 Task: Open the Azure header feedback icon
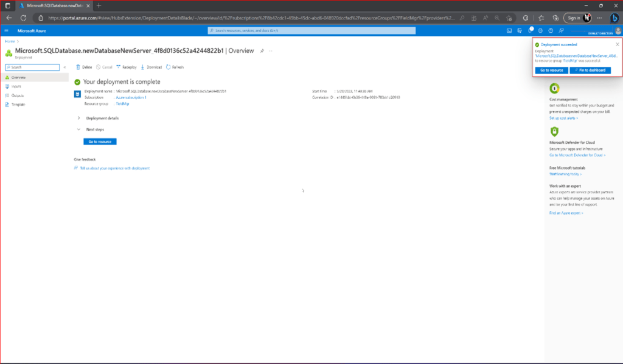[x=561, y=30]
